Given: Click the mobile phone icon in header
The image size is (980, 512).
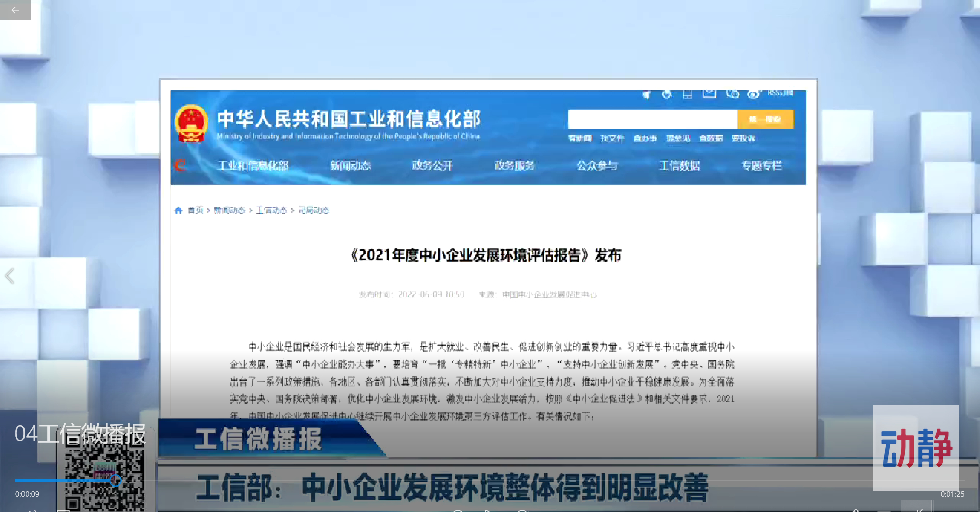Looking at the screenshot, I should [x=688, y=94].
